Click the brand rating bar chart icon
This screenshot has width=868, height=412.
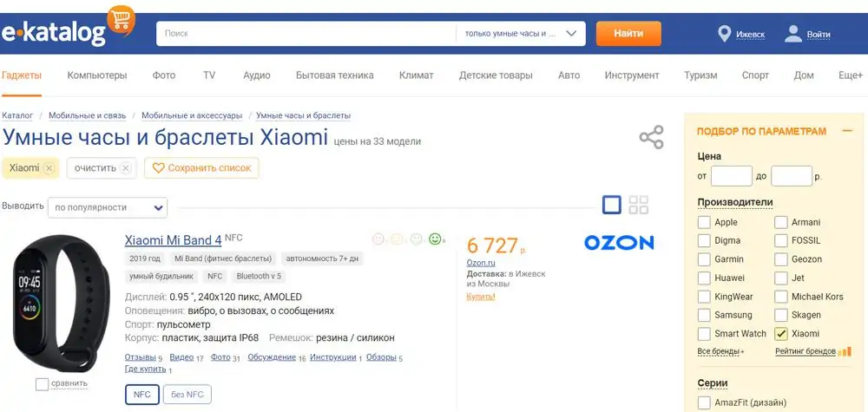[x=845, y=351]
